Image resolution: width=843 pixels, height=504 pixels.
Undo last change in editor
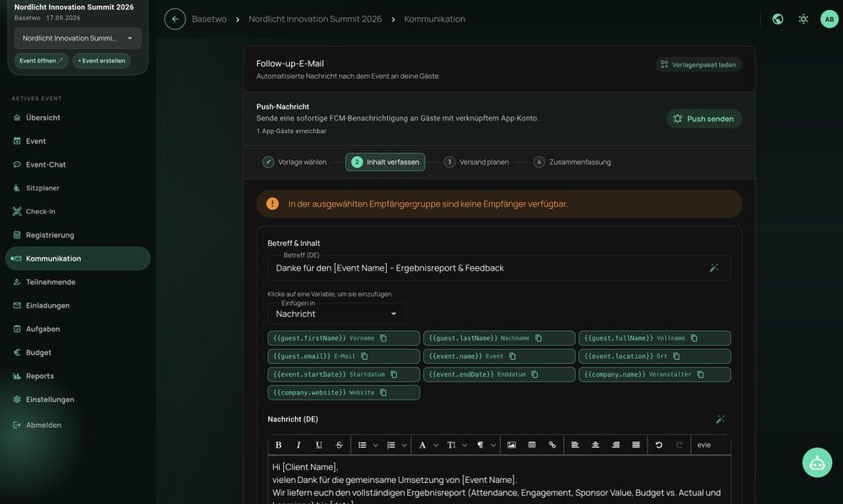658,445
